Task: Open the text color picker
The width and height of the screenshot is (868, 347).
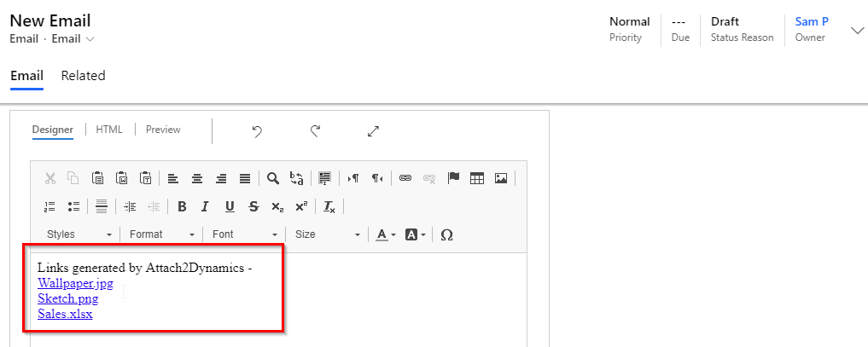Action: point(386,234)
